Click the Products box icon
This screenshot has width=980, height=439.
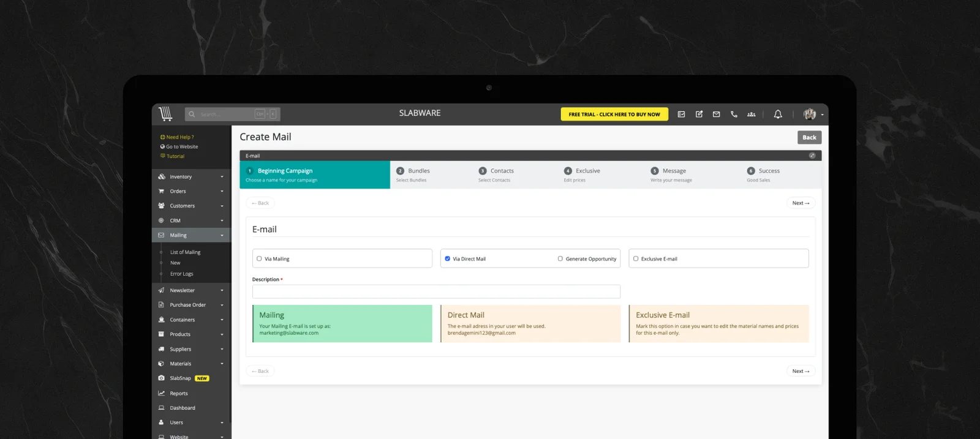point(161,334)
